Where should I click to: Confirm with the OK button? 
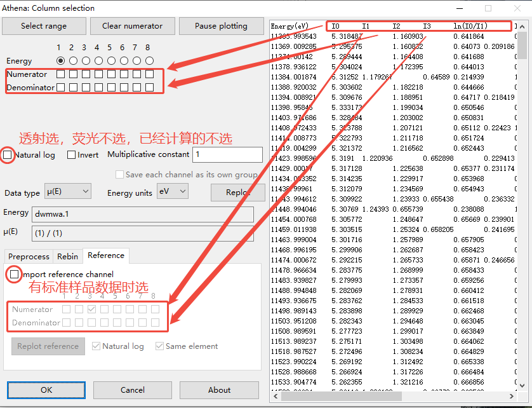46,390
